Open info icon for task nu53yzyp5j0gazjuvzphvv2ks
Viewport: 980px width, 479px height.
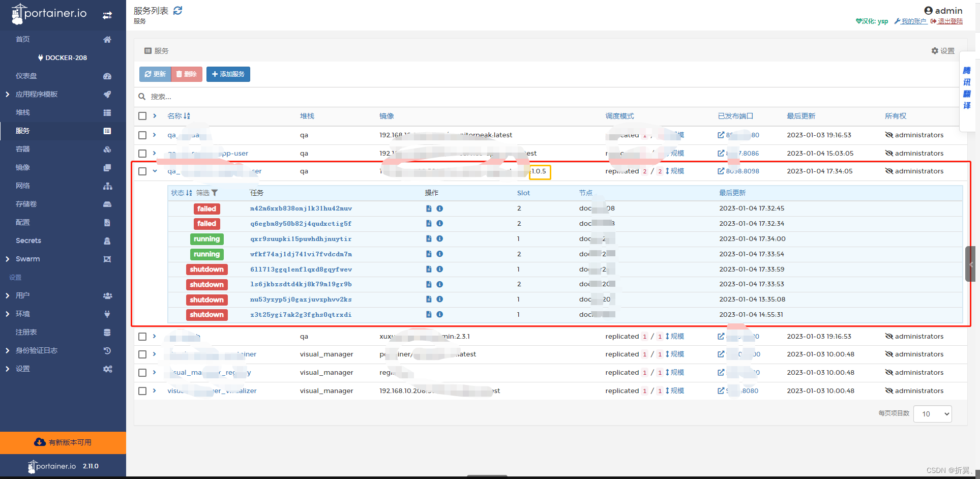pyautogui.click(x=440, y=299)
